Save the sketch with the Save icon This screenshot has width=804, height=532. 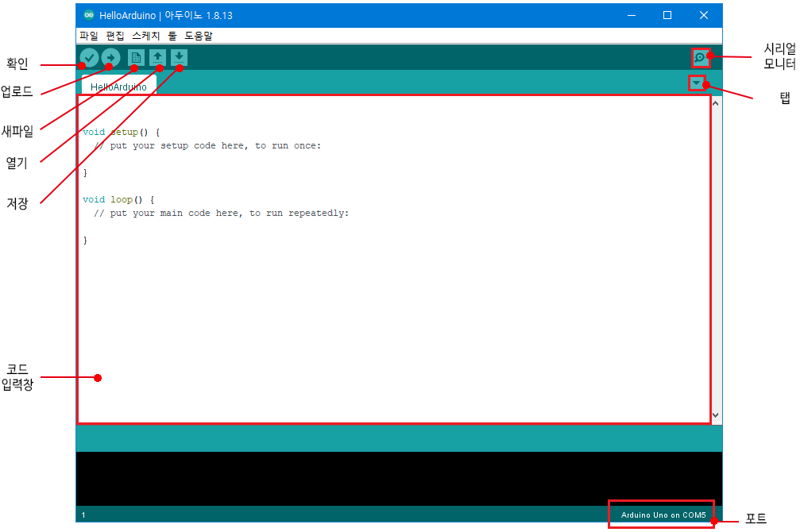click(x=179, y=57)
